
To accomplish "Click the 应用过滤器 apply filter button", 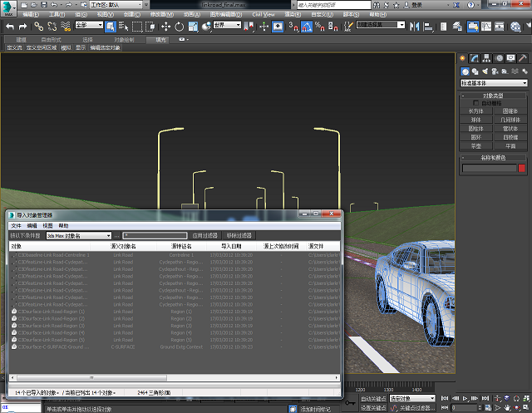I will click(203, 236).
